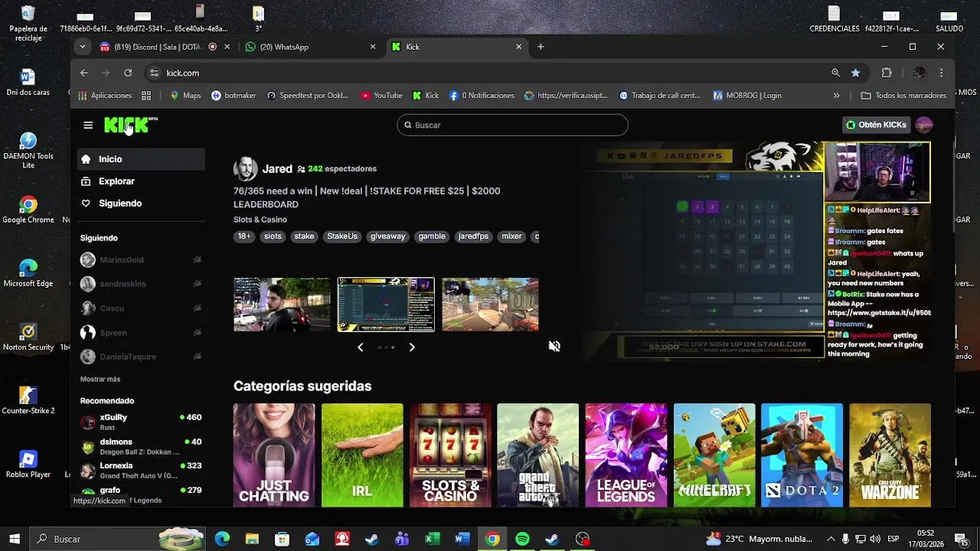This screenshot has width=980, height=551.
Task: Open the YouTube bookmark
Action: pos(381,96)
